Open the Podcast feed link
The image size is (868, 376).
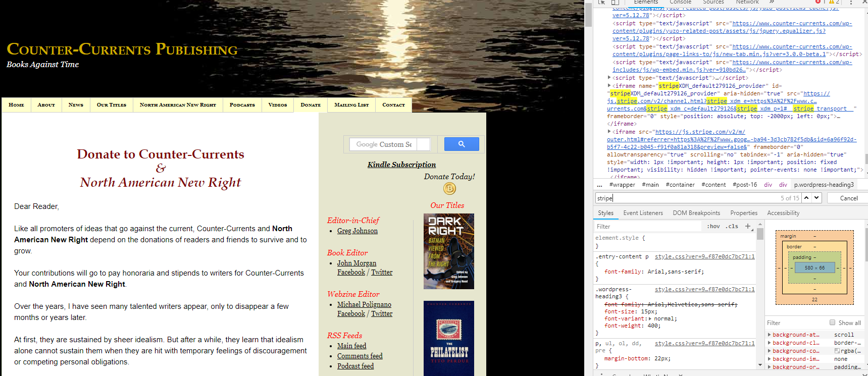click(355, 366)
